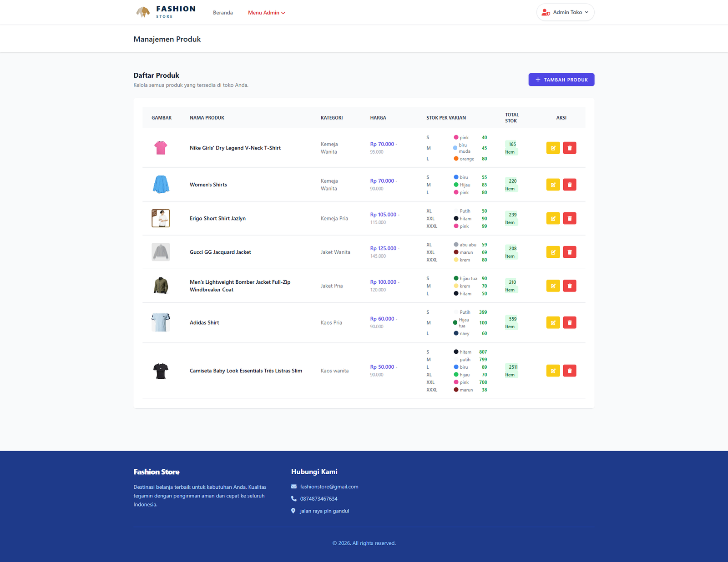The width and height of the screenshot is (728, 562).
Task: Click the Total Stok column header
Action: coord(512,118)
